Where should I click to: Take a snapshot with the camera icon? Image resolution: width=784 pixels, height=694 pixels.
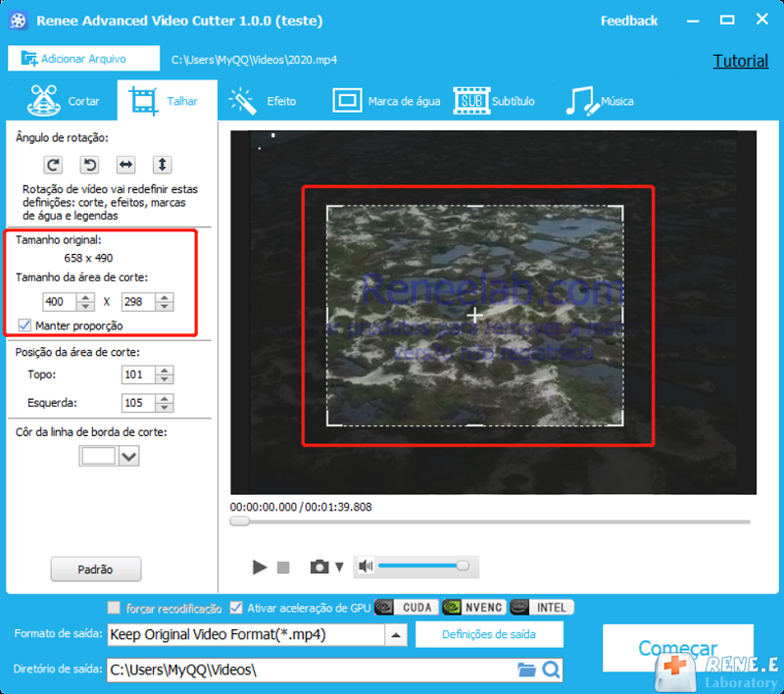[319, 567]
